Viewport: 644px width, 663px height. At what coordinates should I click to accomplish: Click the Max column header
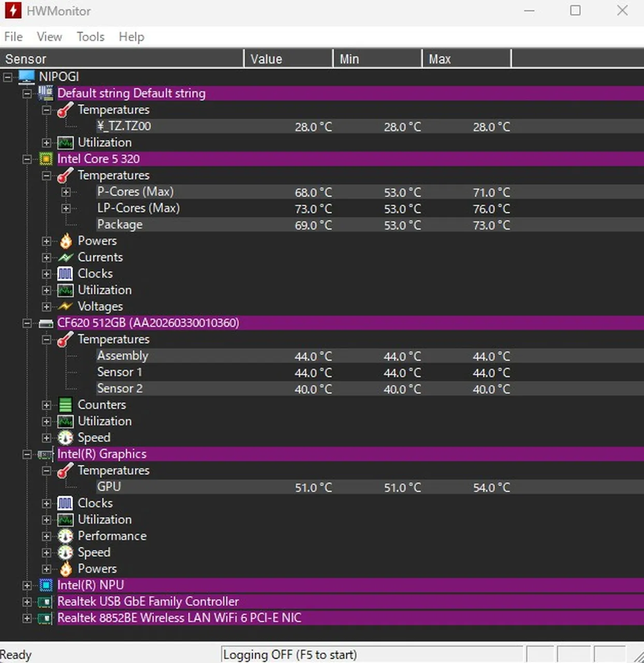point(466,59)
